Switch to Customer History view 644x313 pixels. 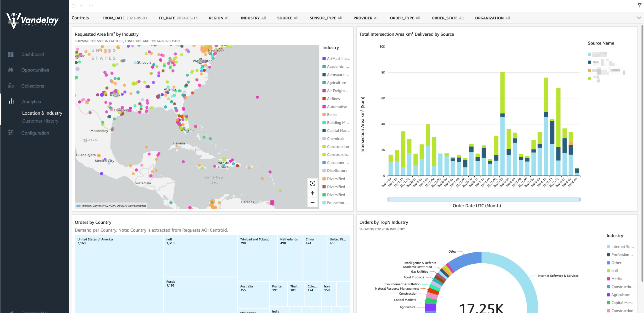40,121
